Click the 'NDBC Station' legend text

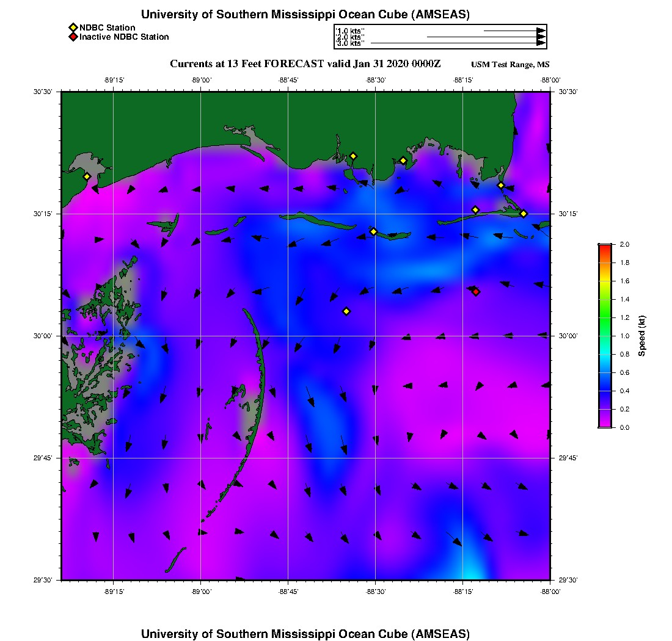108,27
